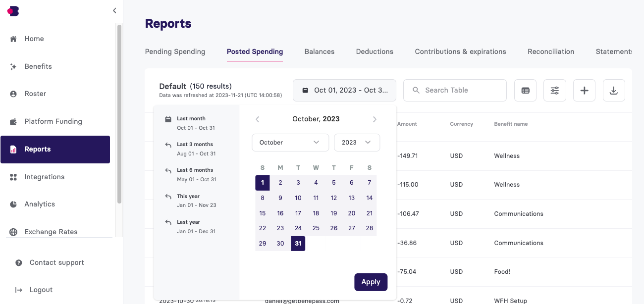Open the date range picker button
Screen dimensions: 644x304
[x=344, y=90]
